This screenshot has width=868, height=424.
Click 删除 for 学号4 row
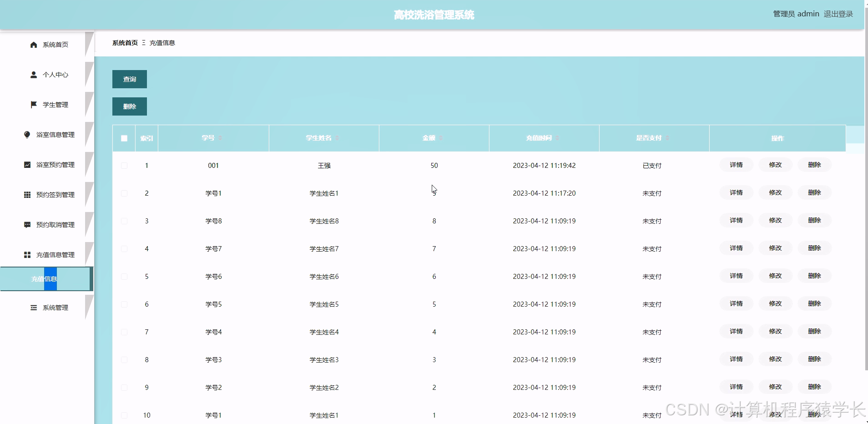(x=814, y=331)
